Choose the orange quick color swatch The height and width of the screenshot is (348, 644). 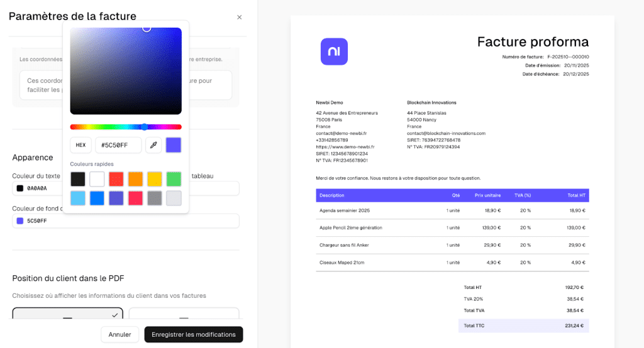[135, 179]
